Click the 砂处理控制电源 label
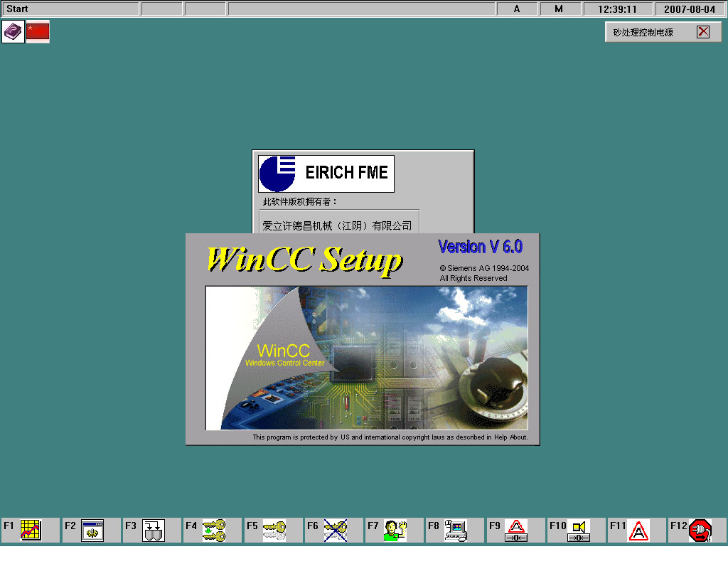Viewport: 728px width, 586px height. click(x=643, y=32)
